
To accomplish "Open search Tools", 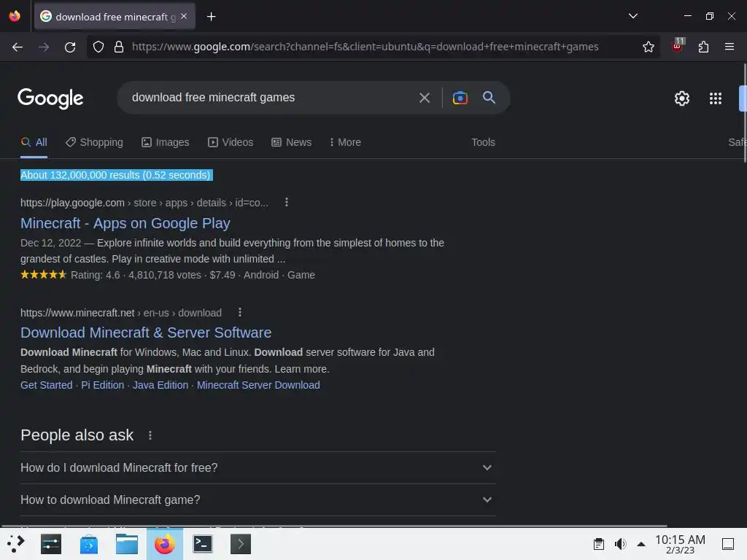I will click(483, 142).
